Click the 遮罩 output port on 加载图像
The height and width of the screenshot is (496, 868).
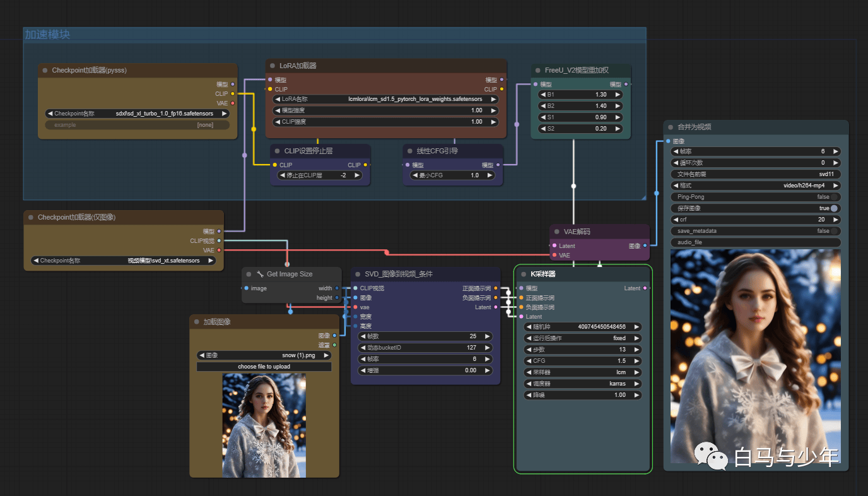pyautogui.click(x=334, y=345)
